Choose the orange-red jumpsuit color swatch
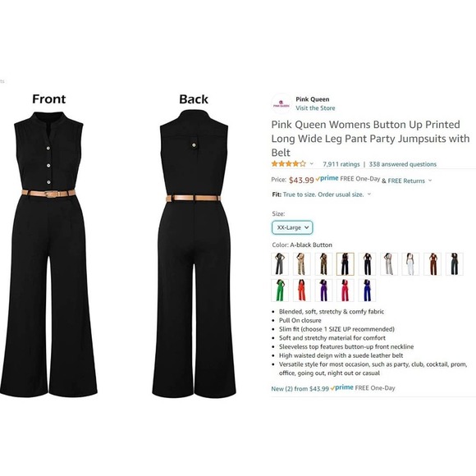This screenshot has width=476, height=476. pos(301,291)
